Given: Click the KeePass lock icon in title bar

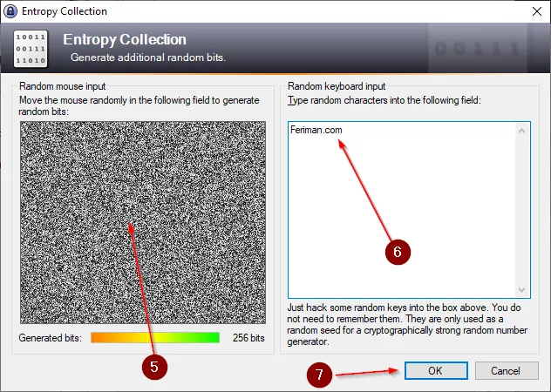Looking at the screenshot, I should click(10, 11).
